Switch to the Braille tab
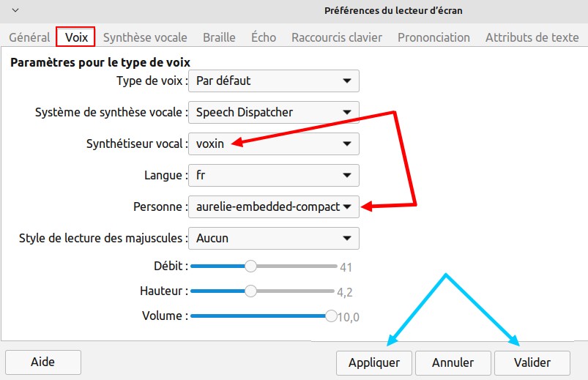 (219, 37)
